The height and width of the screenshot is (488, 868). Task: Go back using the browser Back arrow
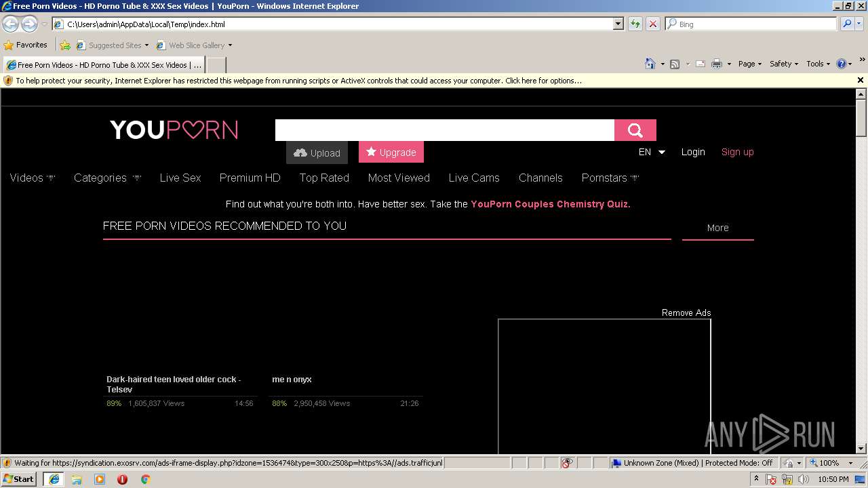(x=11, y=24)
